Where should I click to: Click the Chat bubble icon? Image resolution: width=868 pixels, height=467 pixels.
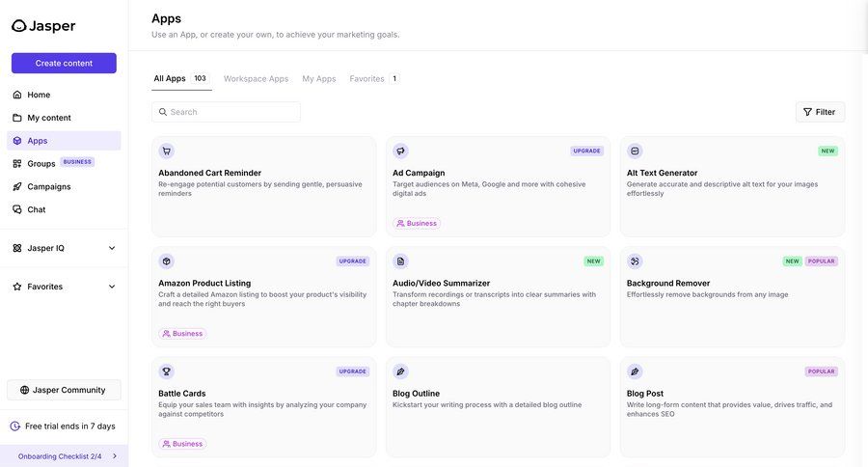click(17, 209)
